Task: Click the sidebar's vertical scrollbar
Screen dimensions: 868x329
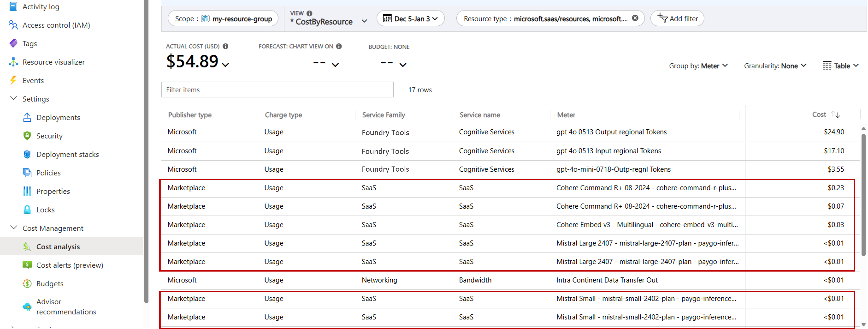Action: point(146,152)
